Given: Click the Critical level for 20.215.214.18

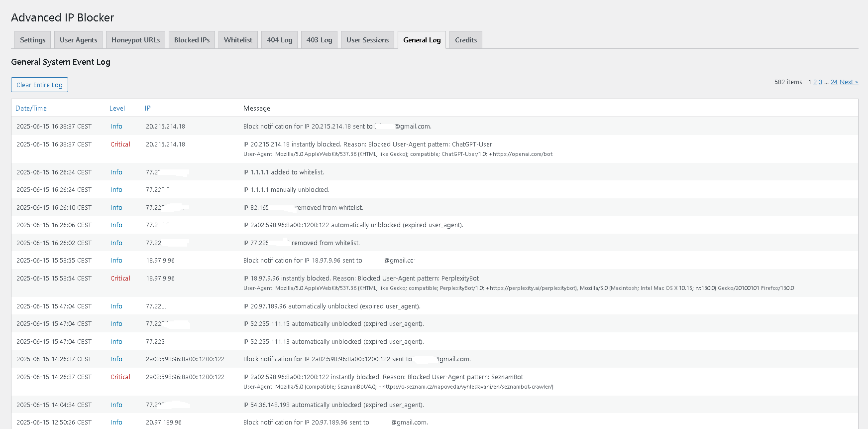Looking at the screenshot, I should click(120, 144).
